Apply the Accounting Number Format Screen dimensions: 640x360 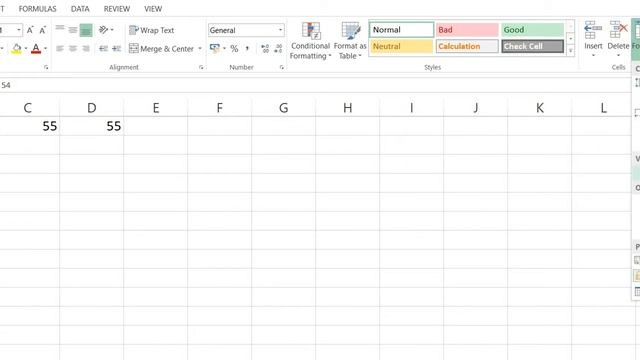215,49
